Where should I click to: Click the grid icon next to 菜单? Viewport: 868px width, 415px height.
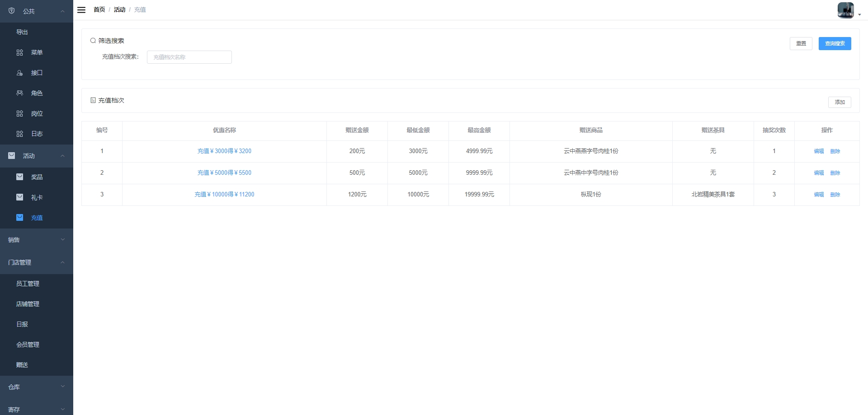(x=19, y=52)
